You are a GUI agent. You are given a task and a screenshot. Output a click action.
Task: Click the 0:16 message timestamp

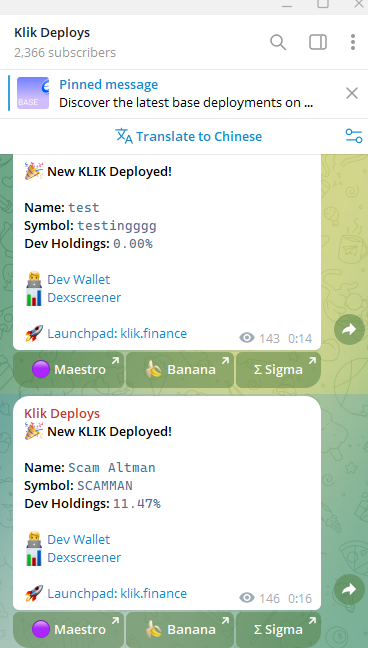300,599
